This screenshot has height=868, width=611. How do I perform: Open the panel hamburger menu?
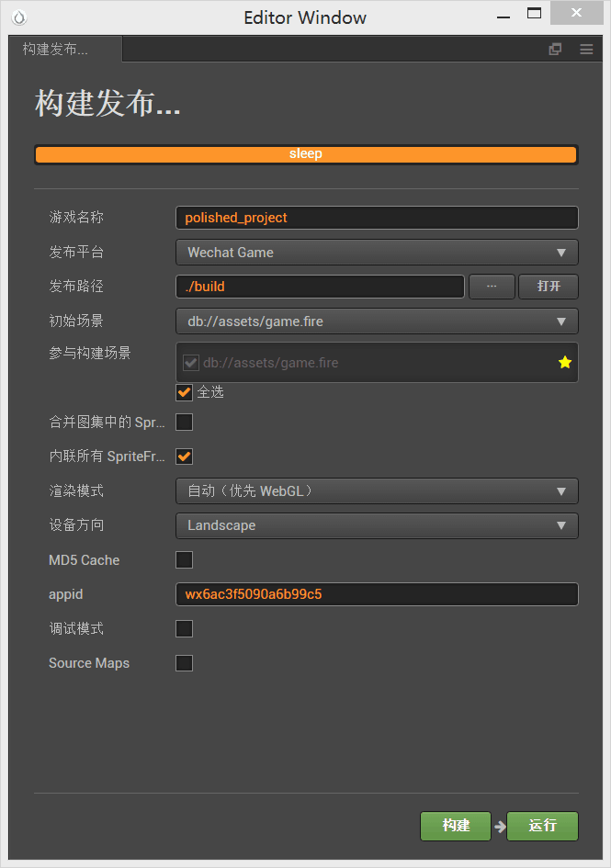point(586,50)
